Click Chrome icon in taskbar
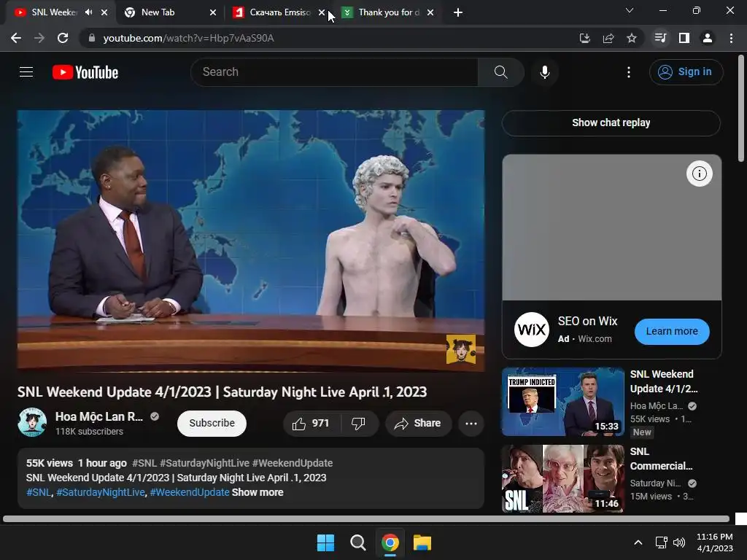The width and height of the screenshot is (747, 560). click(x=390, y=542)
